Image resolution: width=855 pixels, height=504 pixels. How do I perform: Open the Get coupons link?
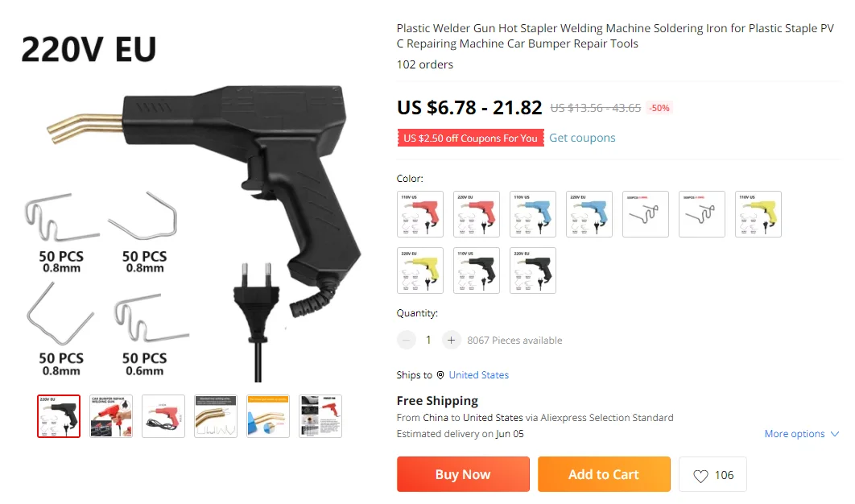pyautogui.click(x=582, y=138)
